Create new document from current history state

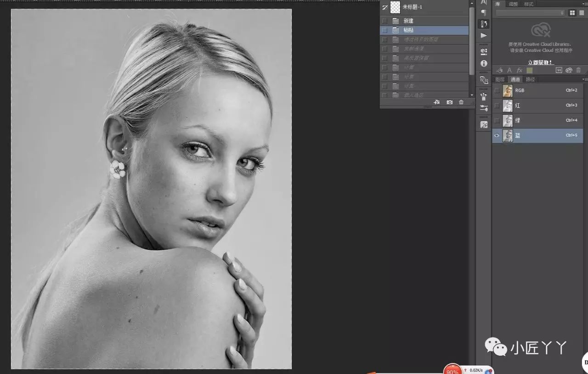[437, 102]
